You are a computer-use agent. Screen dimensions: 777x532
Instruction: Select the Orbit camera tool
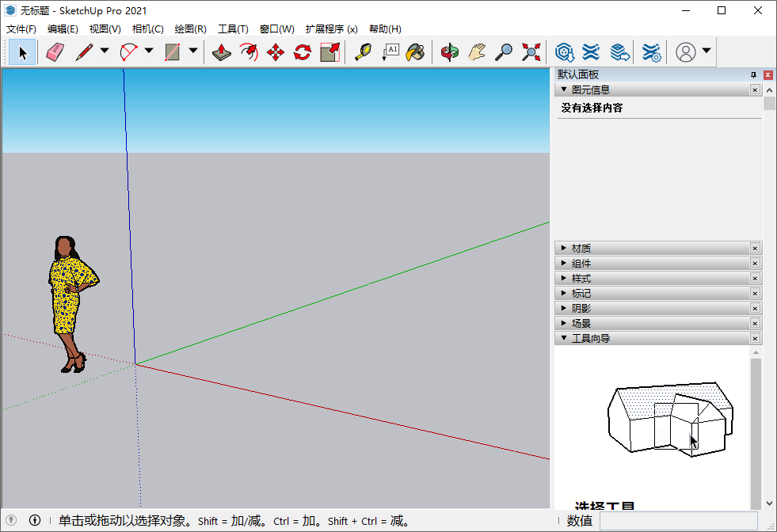[449, 52]
